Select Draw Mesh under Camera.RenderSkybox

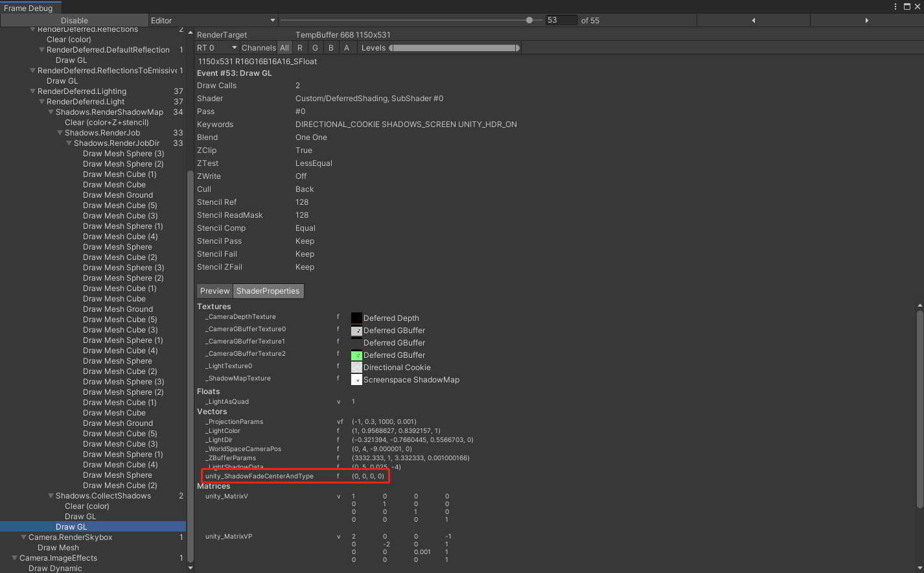58,548
